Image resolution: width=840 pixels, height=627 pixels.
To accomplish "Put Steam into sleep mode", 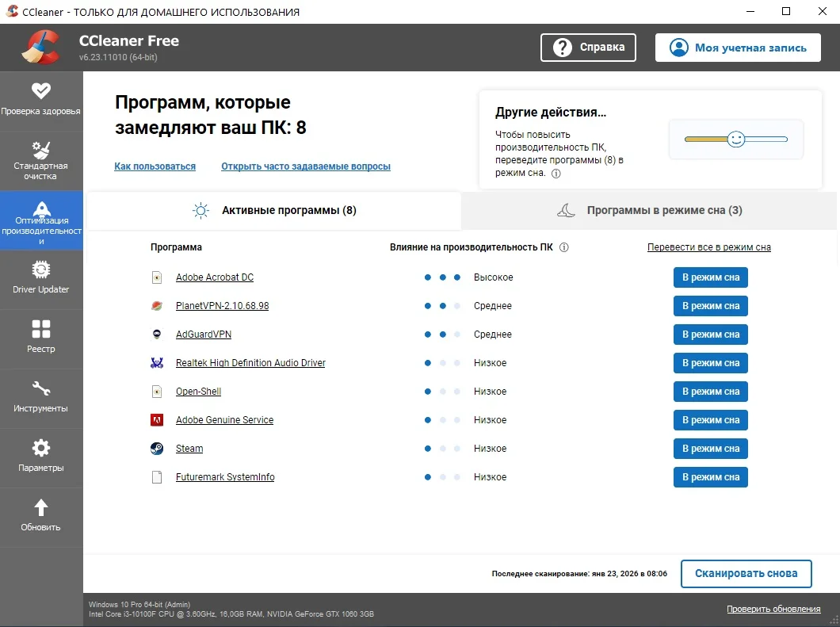I will click(x=710, y=448).
